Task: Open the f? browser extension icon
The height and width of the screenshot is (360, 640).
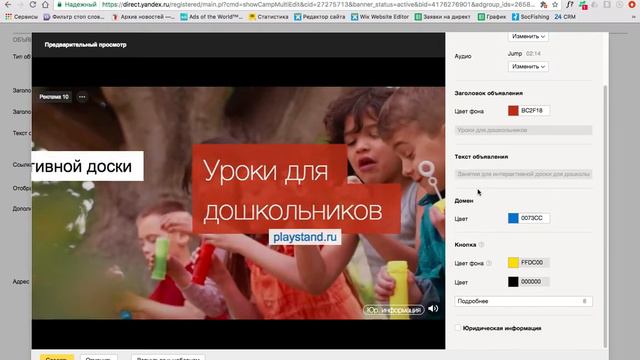Action: point(570,4)
